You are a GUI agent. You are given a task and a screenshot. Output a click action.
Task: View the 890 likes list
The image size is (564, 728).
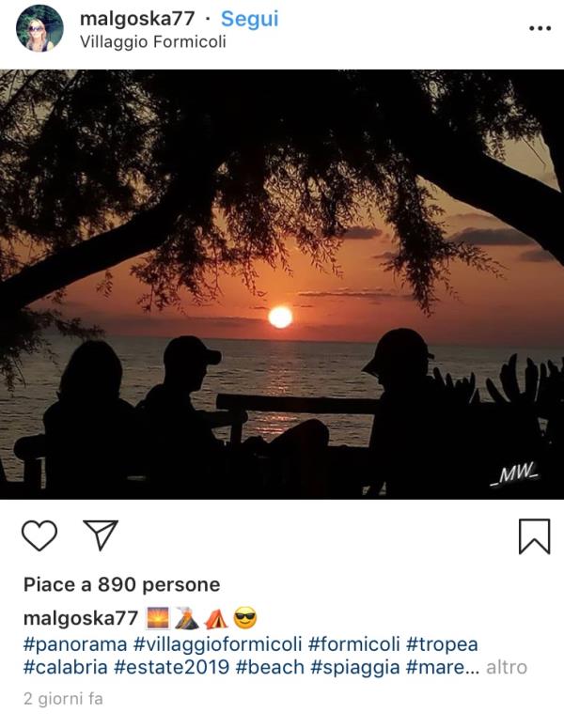[121, 584]
